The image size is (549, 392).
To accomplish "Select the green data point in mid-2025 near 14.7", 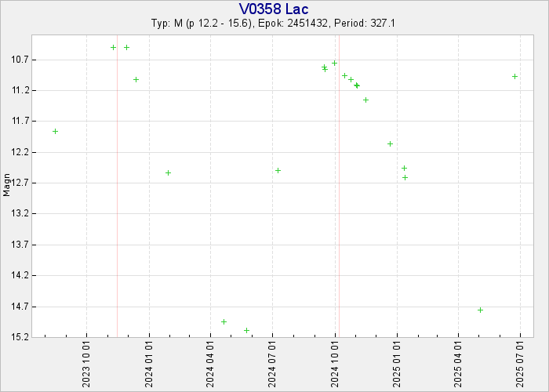I will click(x=480, y=310).
